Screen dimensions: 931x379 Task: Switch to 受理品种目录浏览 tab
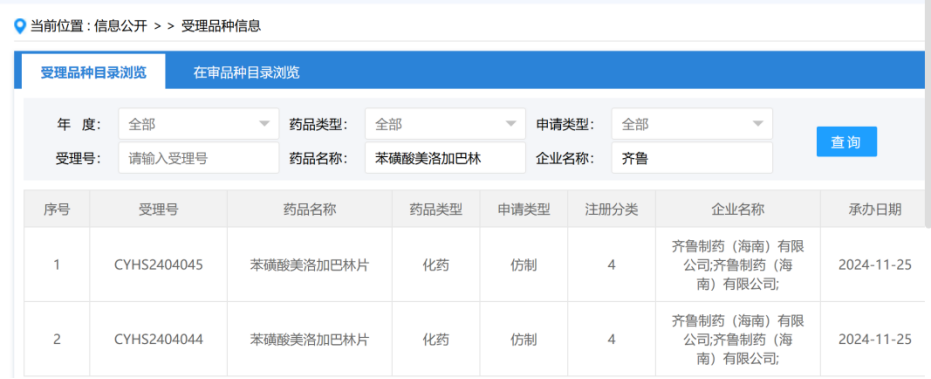coord(93,72)
